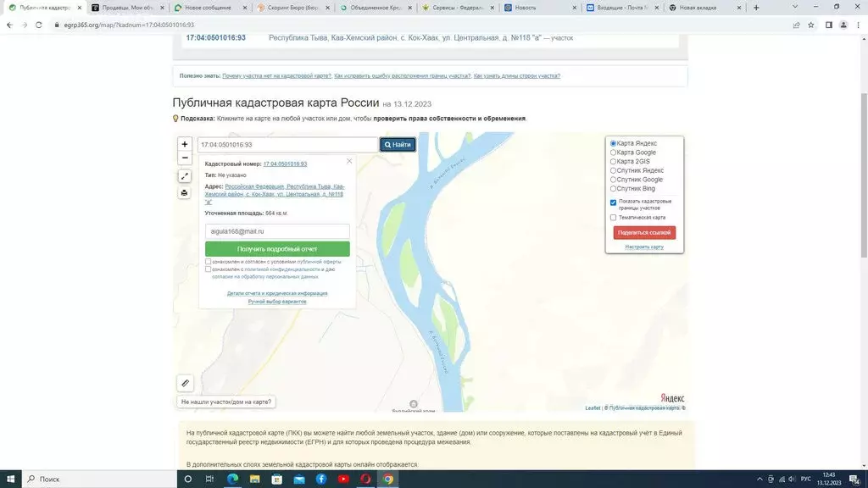This screenshot has height=488, width=868.
Task: Toggle showing cadastral parcel boundaries
Action: point(614,202)
